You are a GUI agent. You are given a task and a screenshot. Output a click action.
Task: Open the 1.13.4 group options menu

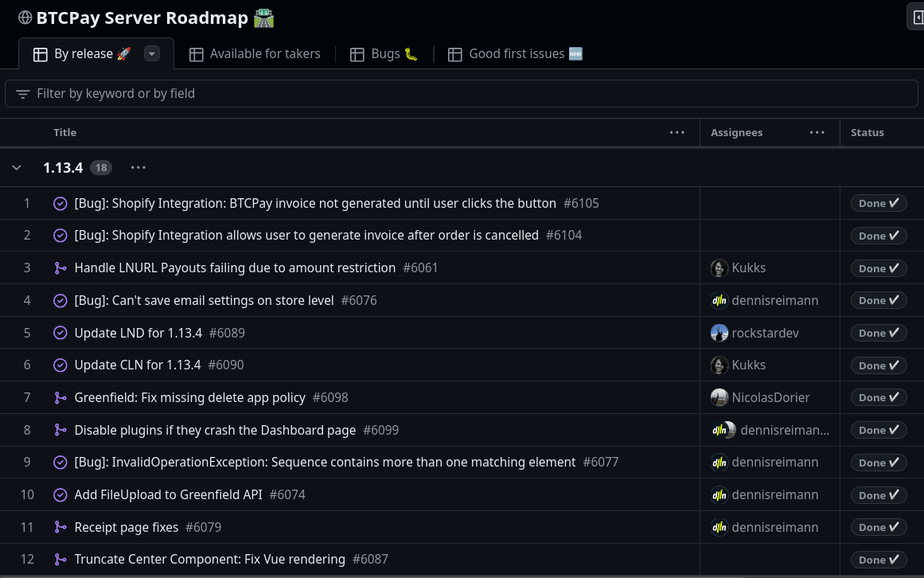point(138,168)
